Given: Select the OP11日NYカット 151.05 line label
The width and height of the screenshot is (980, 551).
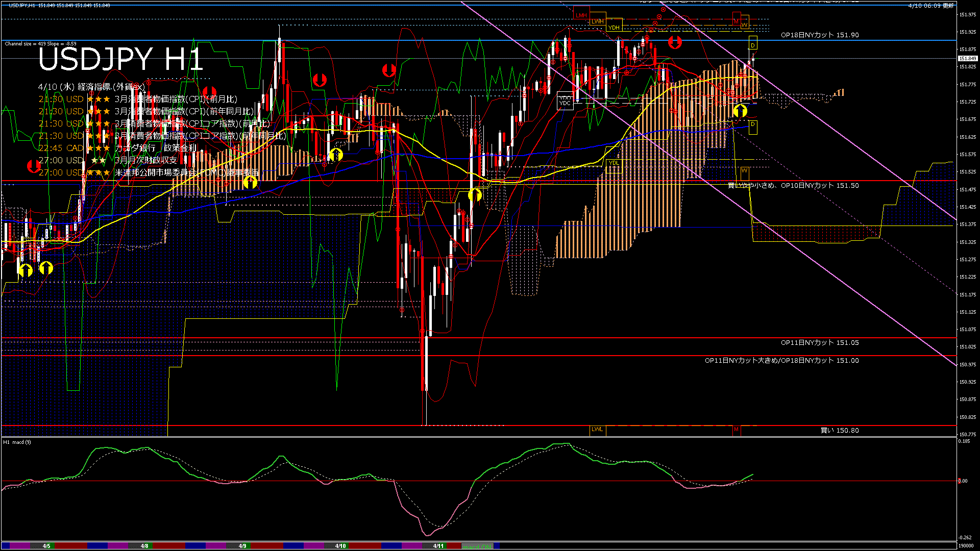Looking at the screenshot, I should 819,343.
